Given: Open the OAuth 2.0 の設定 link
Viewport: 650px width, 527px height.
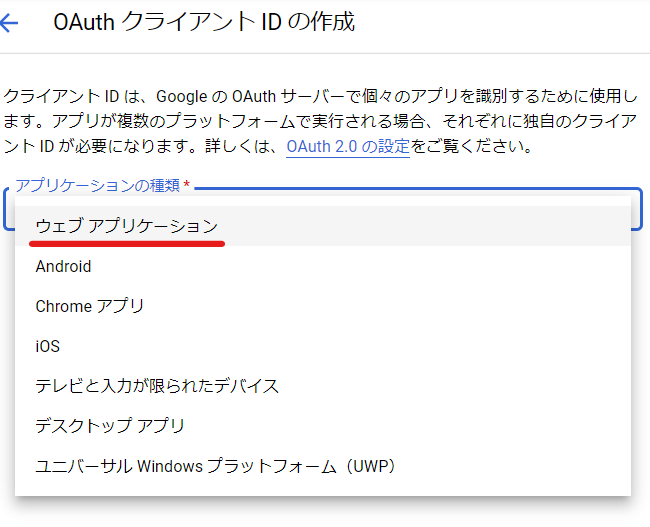Looking at the screenshot, I should [348, 146].
